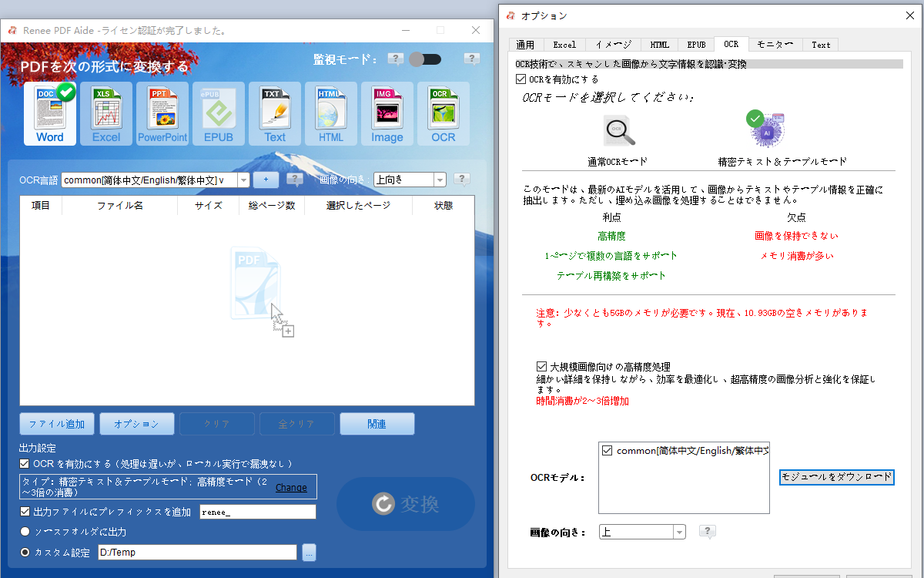Image resolution: width=924 pixels, height=578 pixels.
Task: Click the 総ページ数 column header
Action: [x=272, y=206]
